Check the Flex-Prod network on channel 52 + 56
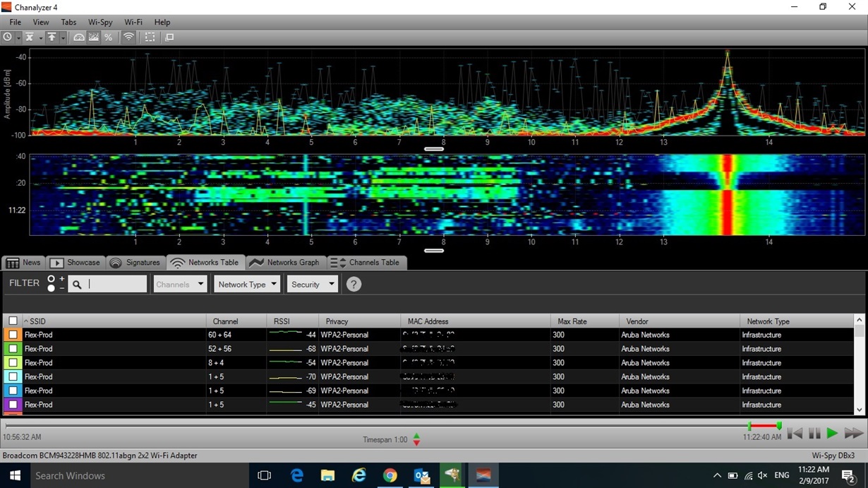The height and width of the screenshot is (488, 868). tap(13, 349)
